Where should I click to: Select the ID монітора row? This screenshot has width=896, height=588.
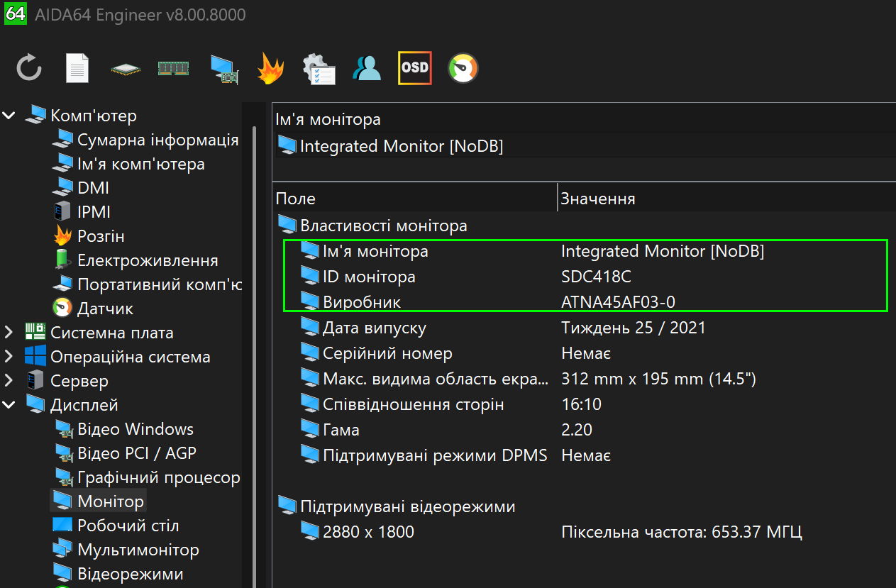(x=369, y=277)
